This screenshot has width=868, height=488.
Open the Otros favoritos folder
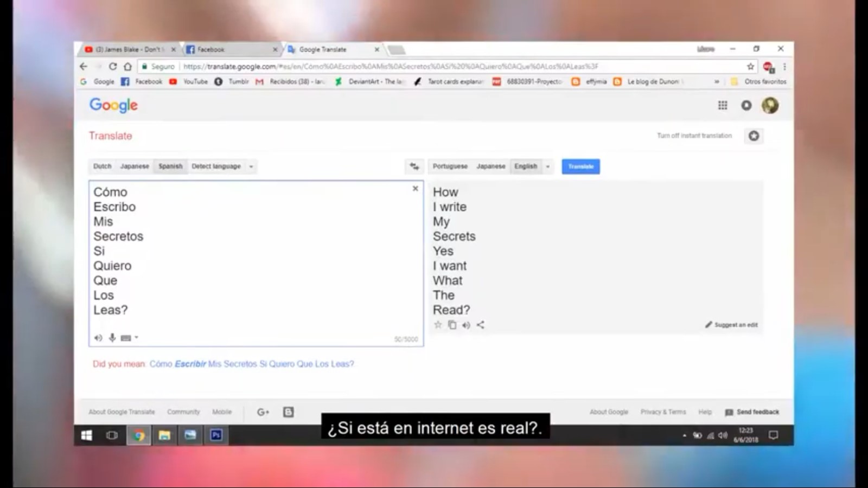pos(758,82)
